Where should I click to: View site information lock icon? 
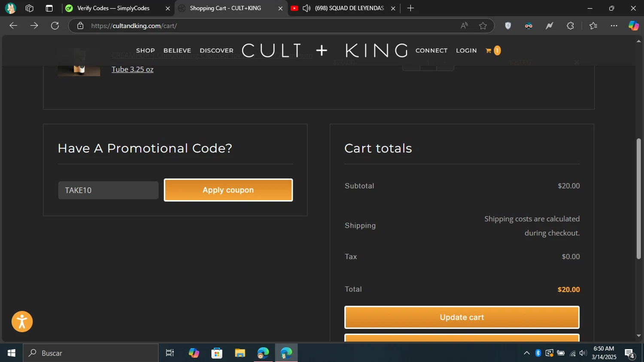[80, 26]
